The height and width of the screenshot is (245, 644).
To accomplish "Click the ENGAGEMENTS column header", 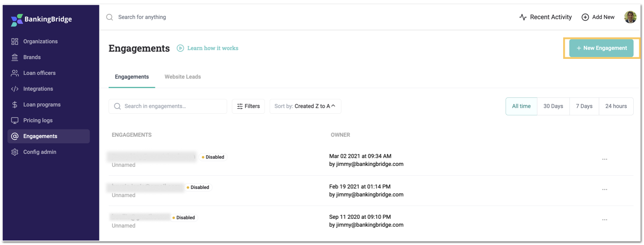I will [x=132, y=135].
